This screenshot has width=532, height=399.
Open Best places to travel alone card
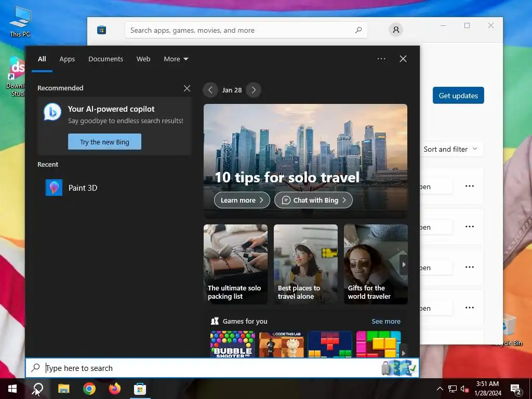click(305, 264)
